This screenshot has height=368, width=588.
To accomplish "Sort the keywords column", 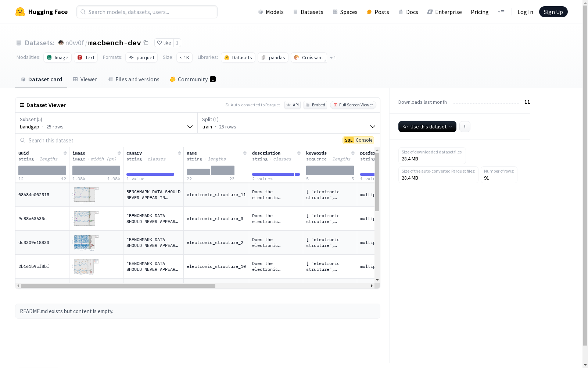I will [x=353, y=153].
